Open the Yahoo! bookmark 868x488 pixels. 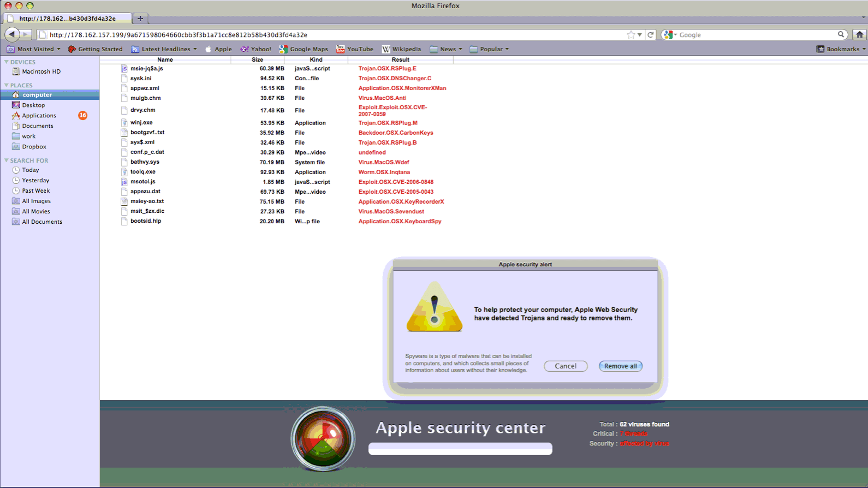tap(255, 49)
